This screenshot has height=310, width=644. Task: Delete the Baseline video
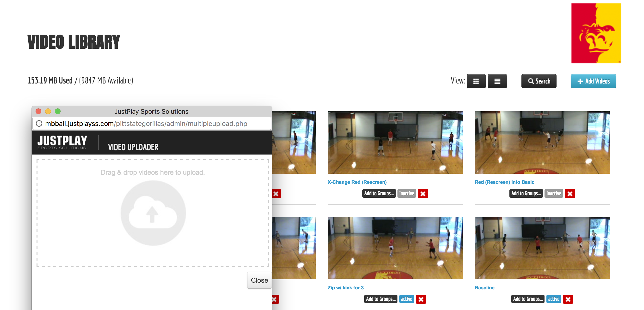pyautogui.click(x=568, y=299)
